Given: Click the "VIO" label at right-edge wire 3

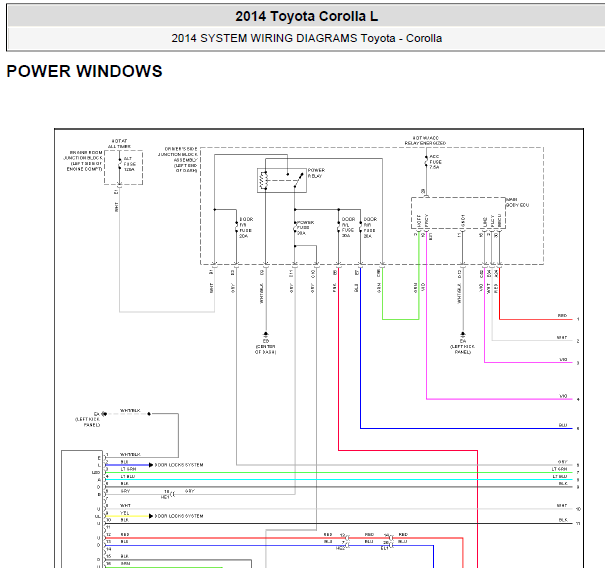Looking at the screenshot, I should [x=563, y=359].
